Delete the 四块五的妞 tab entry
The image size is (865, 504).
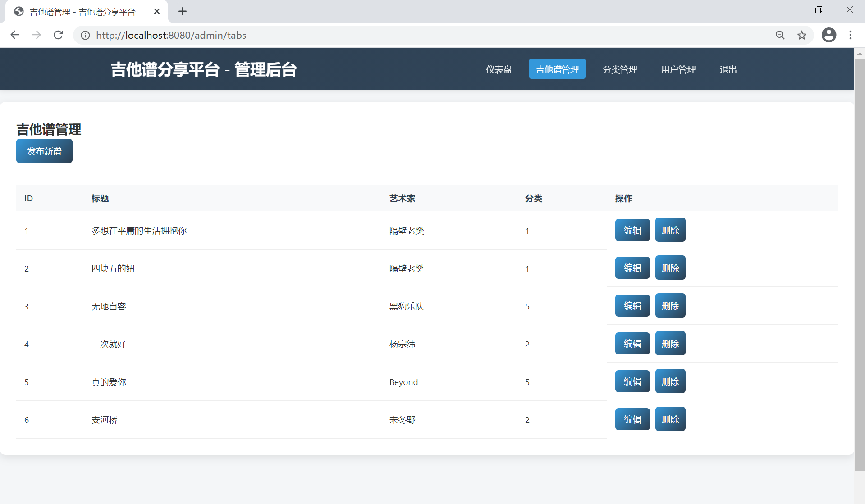click(670, 268)
